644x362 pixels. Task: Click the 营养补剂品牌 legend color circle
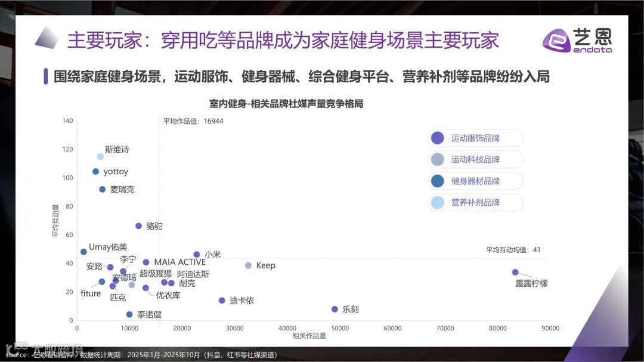[438, 202]
